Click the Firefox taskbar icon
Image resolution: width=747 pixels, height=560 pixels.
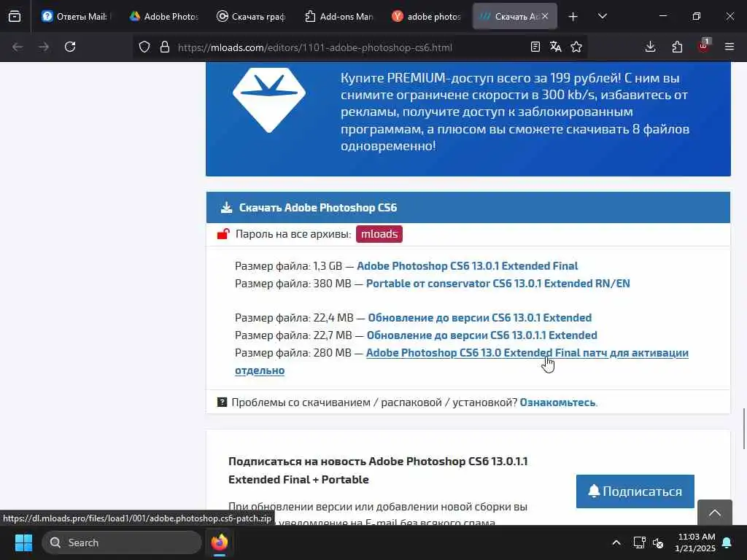[x=220, y=542]
